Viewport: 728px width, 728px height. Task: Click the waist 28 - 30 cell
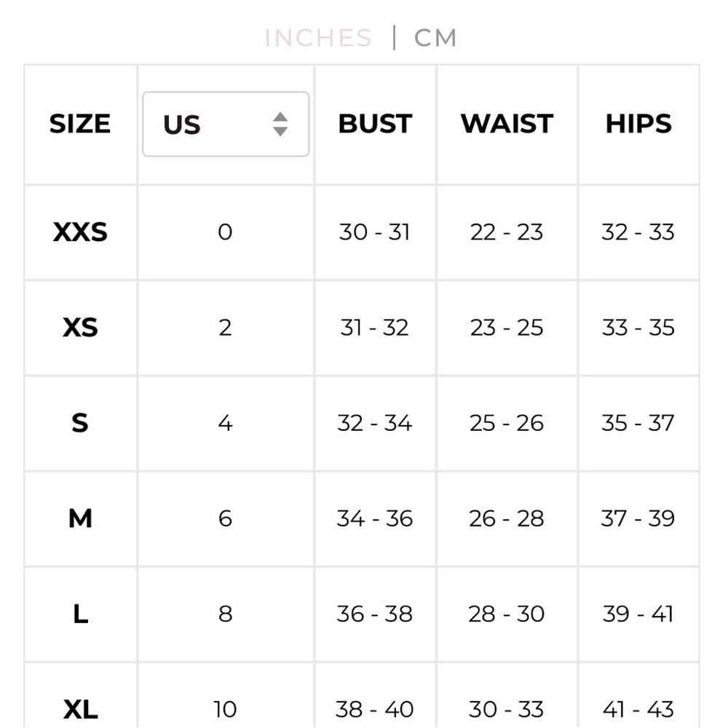click(507, 614)
